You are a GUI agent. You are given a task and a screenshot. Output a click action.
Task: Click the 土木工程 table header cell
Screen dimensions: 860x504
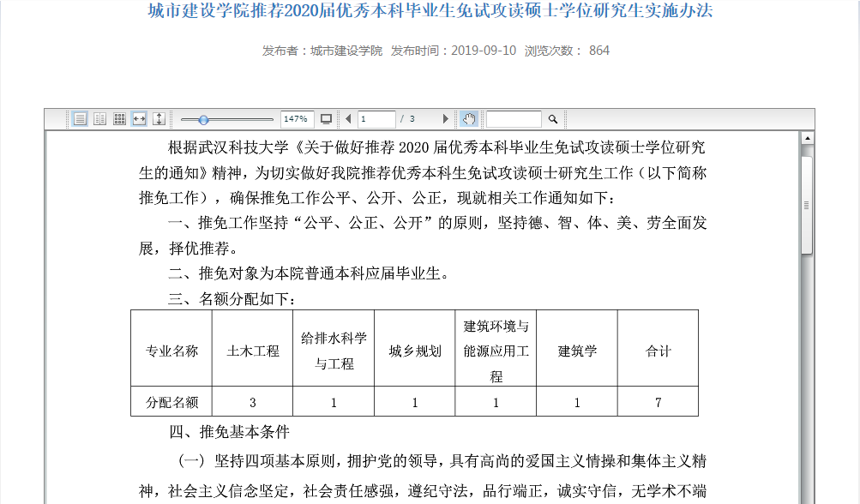253,351
